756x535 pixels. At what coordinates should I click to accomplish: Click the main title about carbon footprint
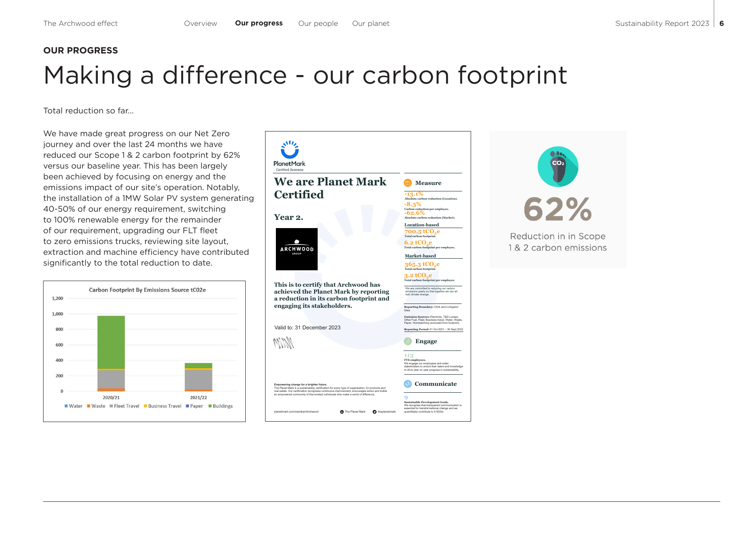pos(305,75)
